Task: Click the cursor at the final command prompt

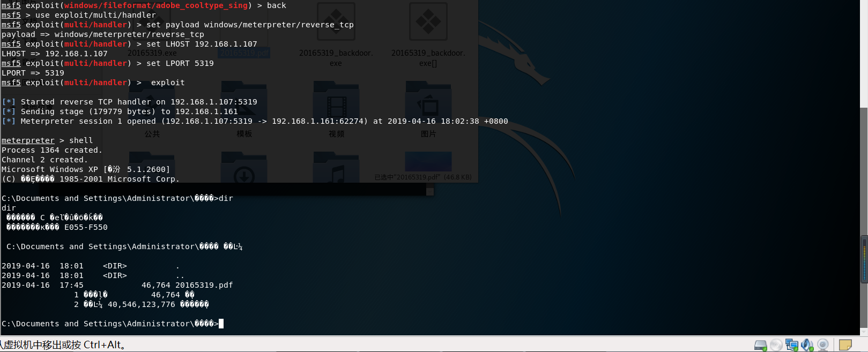Action: (221, 324)
